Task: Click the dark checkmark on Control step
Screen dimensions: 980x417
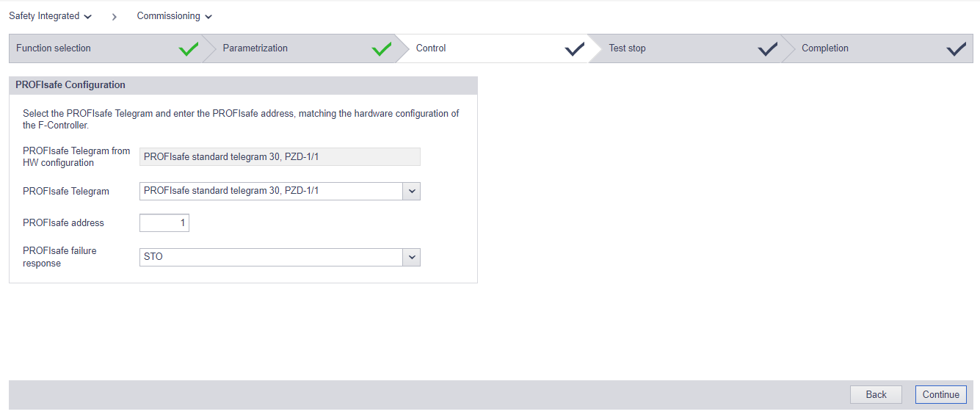Action: (x=575, y=49)
